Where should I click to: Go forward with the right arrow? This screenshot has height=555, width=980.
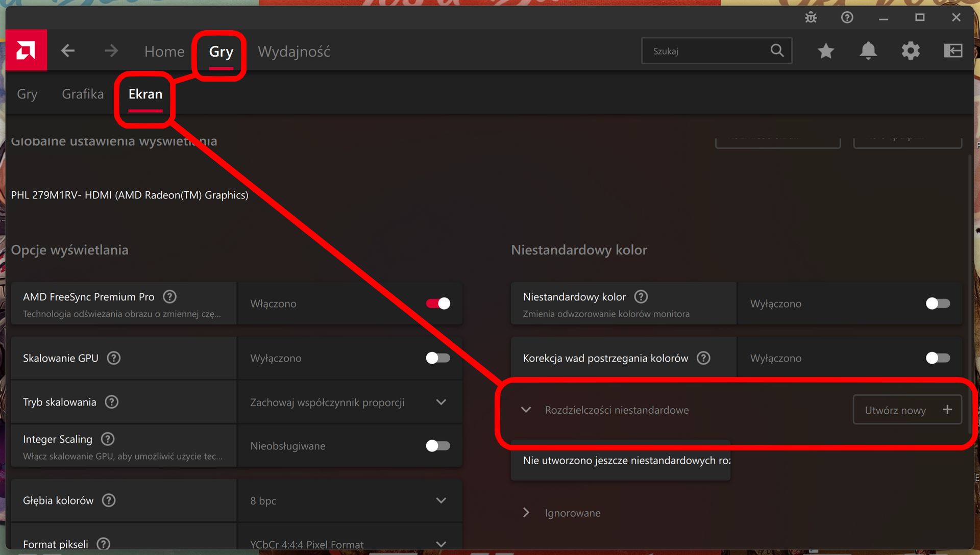111,51
